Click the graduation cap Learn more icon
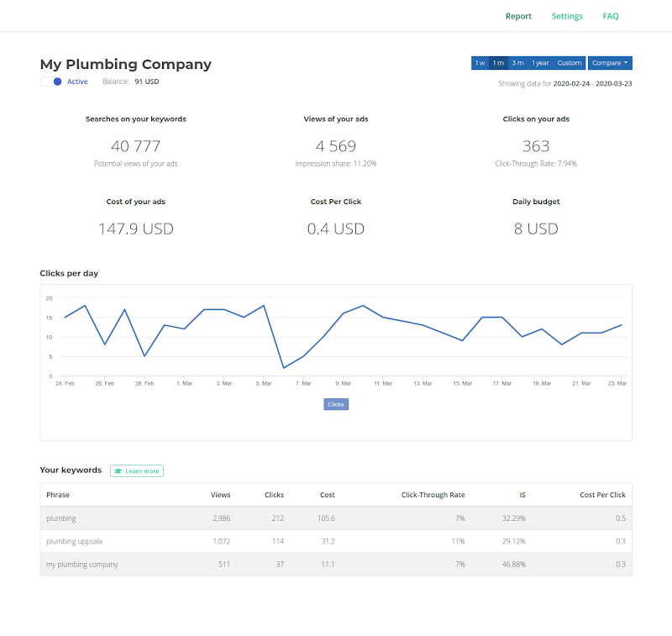Viewport: 672px width, 636px height. pos(118,471)
